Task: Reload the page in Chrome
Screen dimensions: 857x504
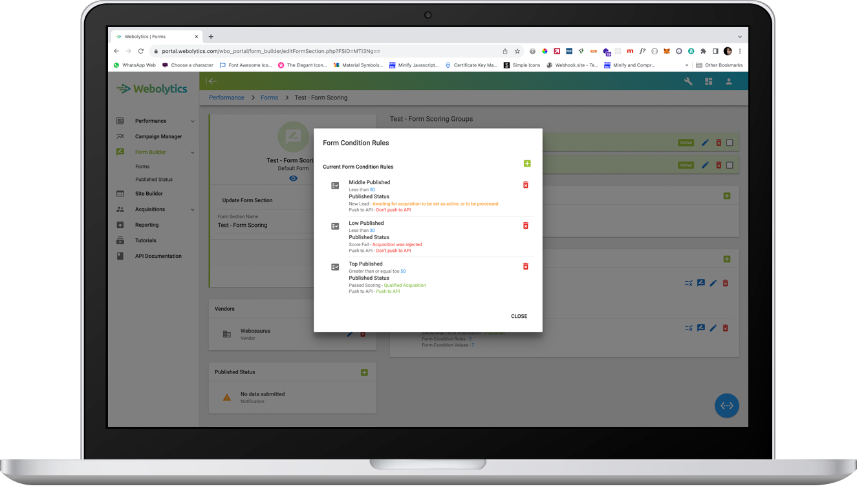Action: (140, 51)
